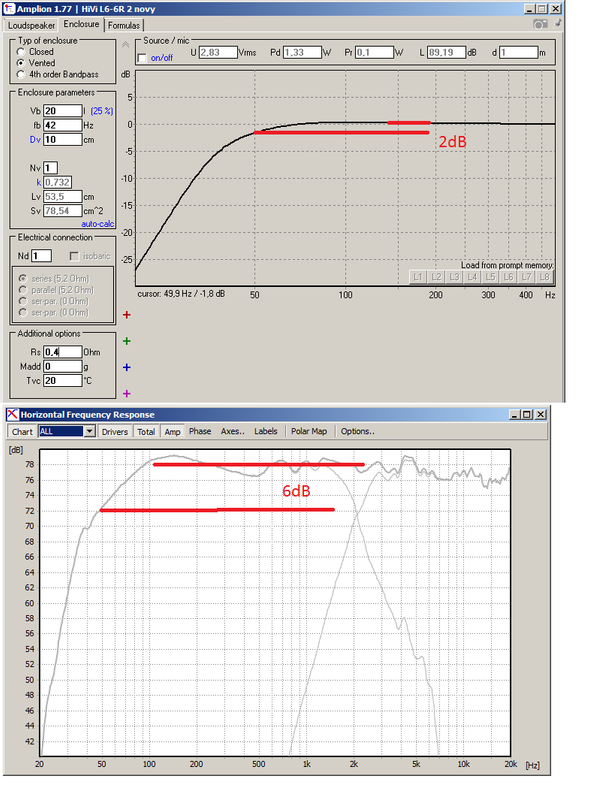Click the Pr power field
Image resolution: width=593 pixels, height=800 pixels.
pos(375,52)
